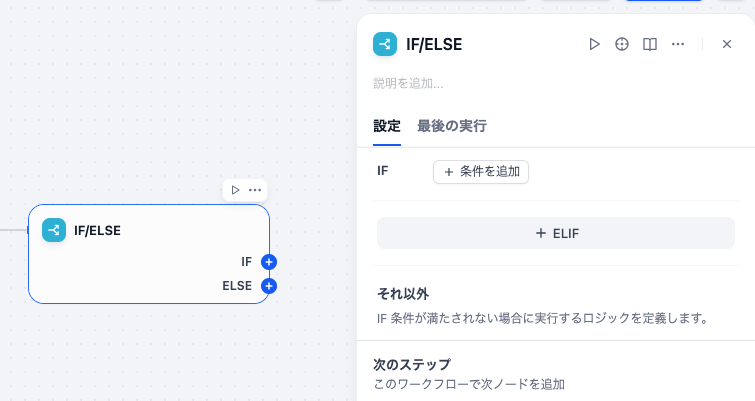The height and width of the screenshot is (401, 755).
Task: Click the 次のステップ section heading
Action: coord(412,364)
